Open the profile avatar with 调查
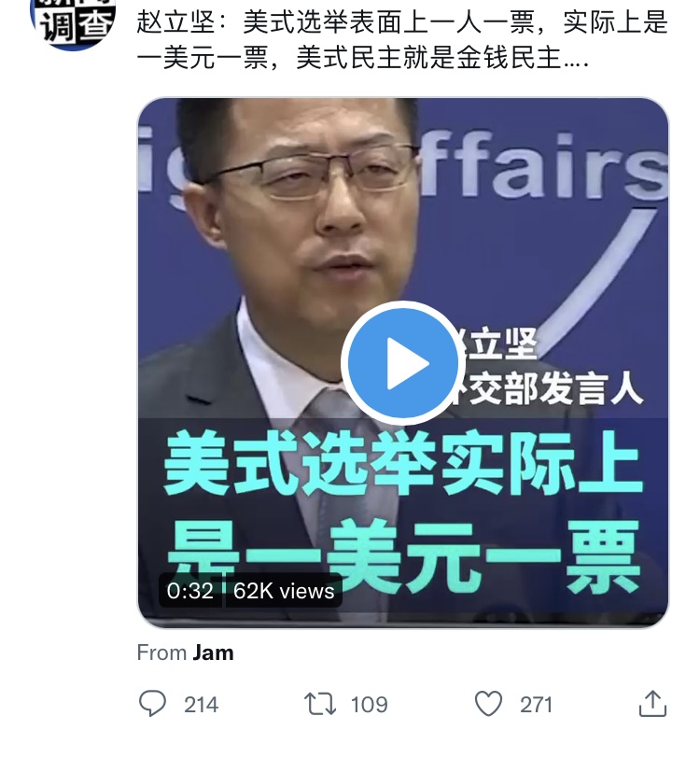The image size is (700, 758). (x=73, y=21)
